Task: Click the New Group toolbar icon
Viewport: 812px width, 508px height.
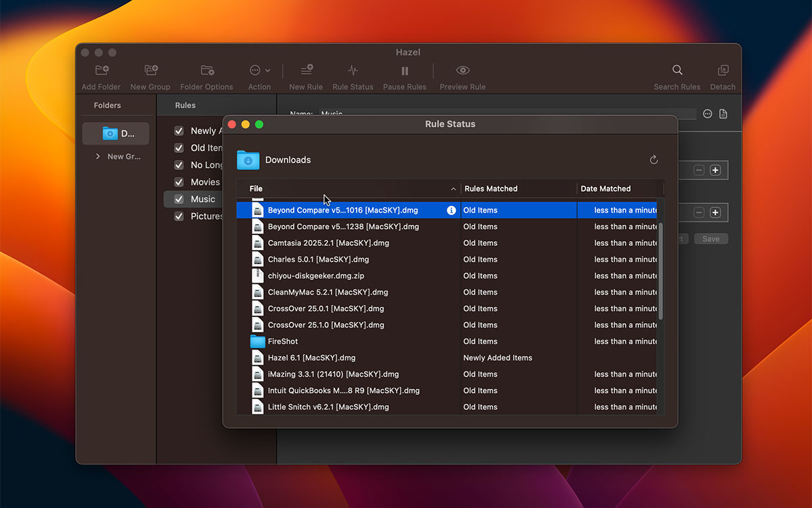Action: (x=150, y=70)
